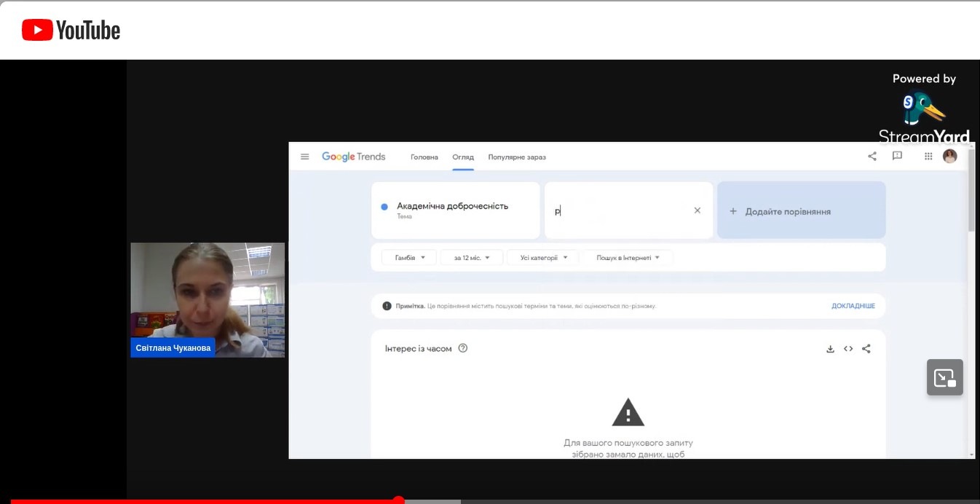980x504 pixels.
Task: Open help icon beside Інтерес із часом
Action: coord(463,348)
